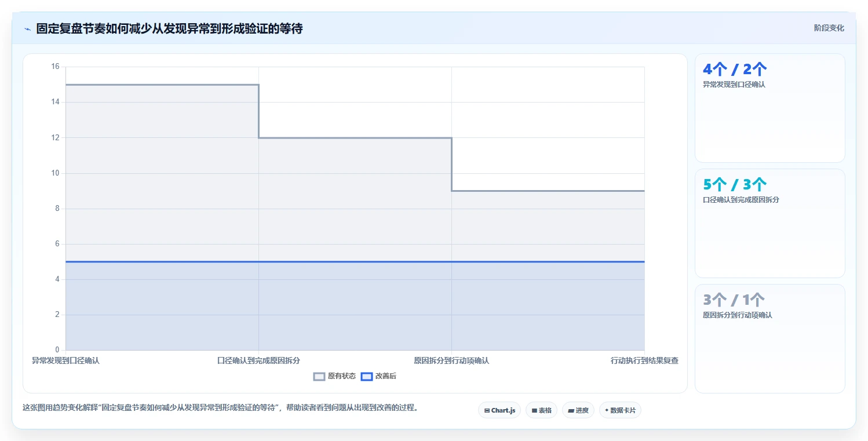
Task: Click the 表格 tag button
Action: coord(541,410)
